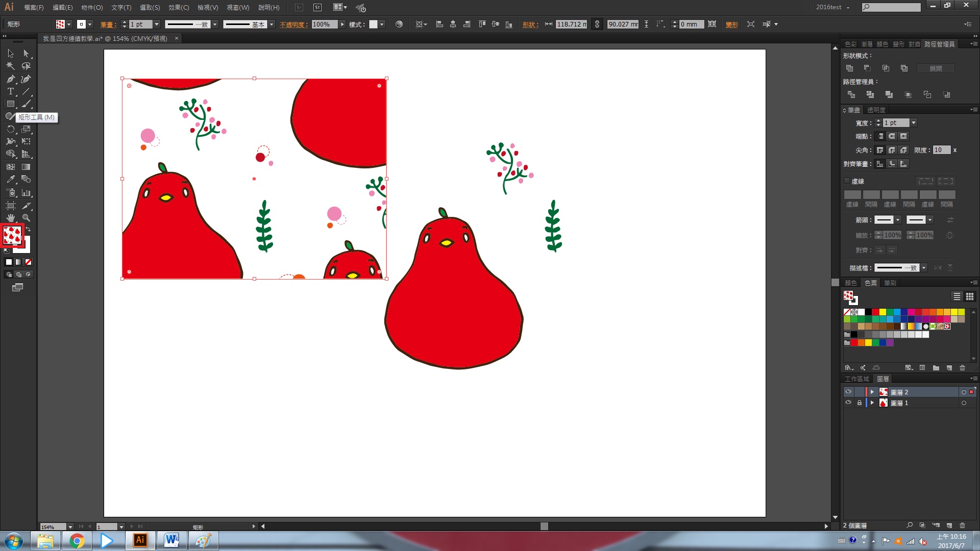Expand 圖層 2 layer contents
This screenshot has width=980, height=551.
(x=872, y=392)
